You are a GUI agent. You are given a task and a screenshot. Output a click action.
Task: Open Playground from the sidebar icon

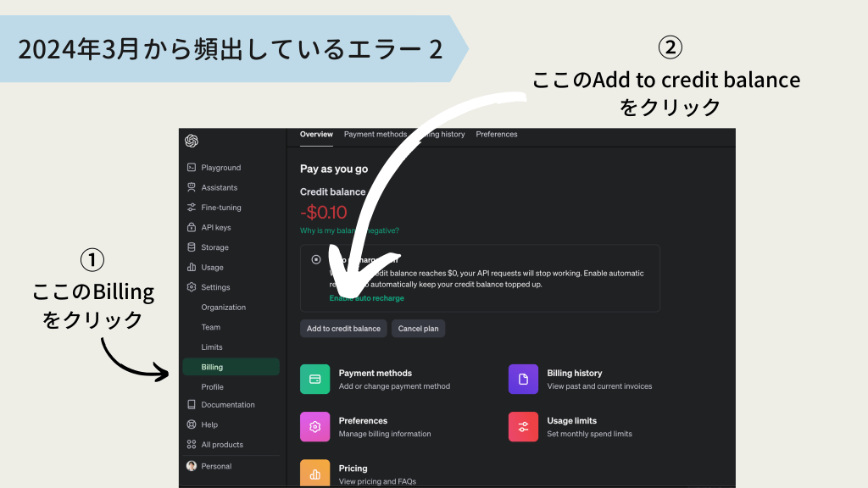(192, 168)
